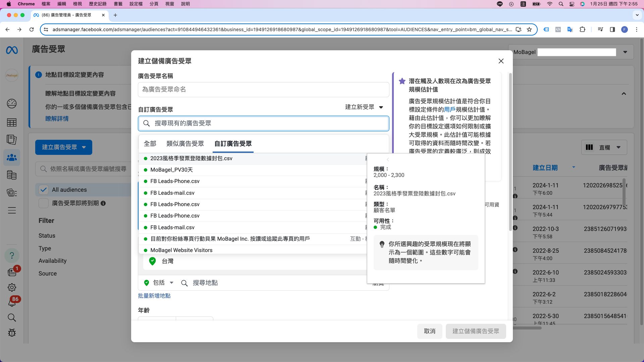
Task: Collapse the 地點目標設定變更內容 notice chevron
Action: [624, 94]
